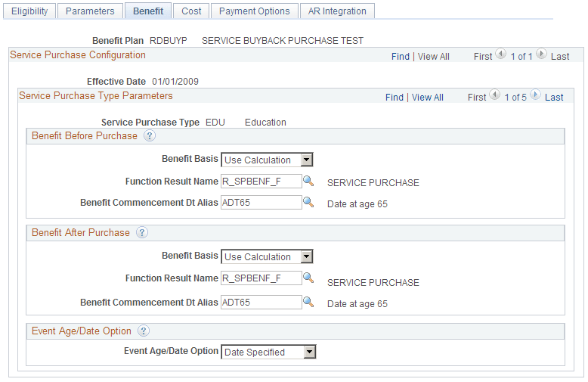
Task: Click the 'SERVICE BUYBACK PURCHASE TEST' plan description
Action: pyautogui.click(x=283, y=41)
